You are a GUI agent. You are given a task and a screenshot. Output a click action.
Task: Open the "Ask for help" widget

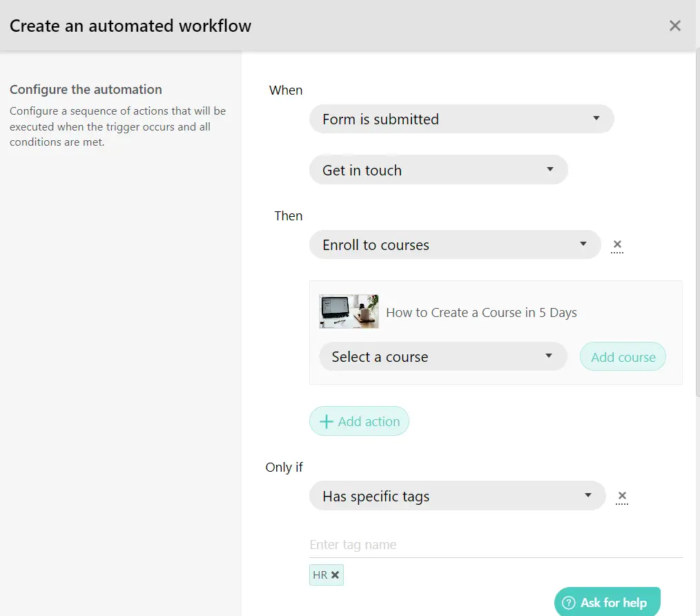pyautogui.click(x=607, y=602)
